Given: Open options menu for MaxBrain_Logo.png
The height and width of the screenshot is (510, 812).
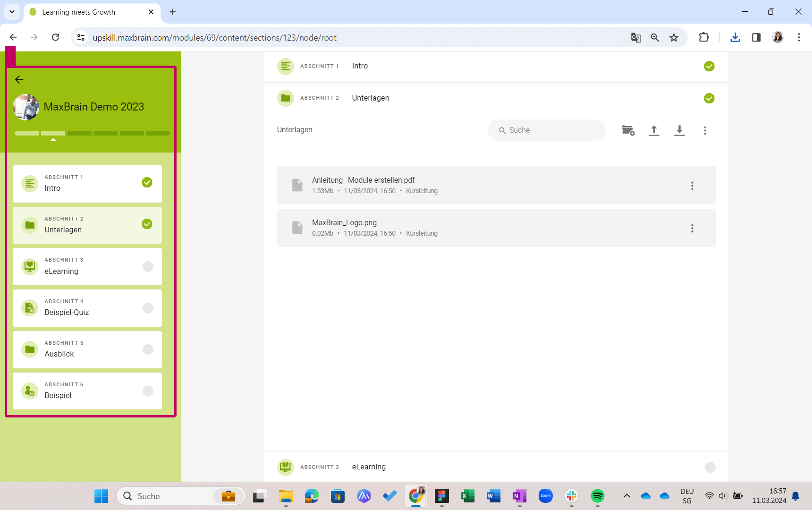Looking at the screenshot, I should (692, 228).
